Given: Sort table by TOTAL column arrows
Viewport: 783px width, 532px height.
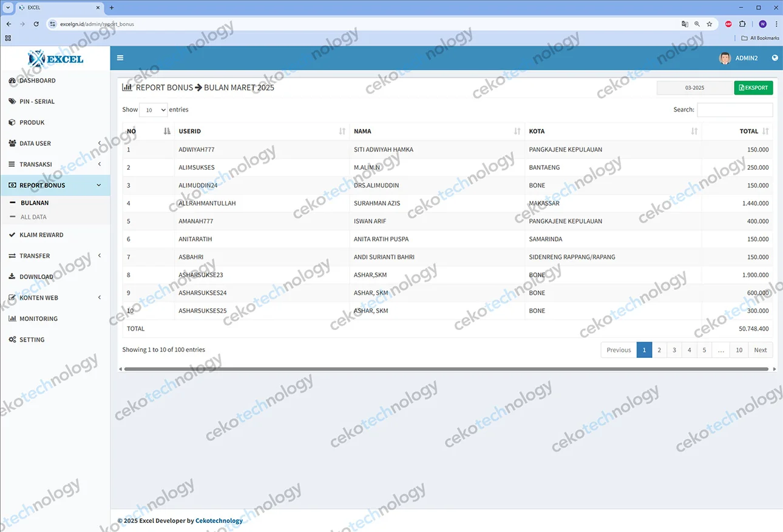Looking at the screenshot, I should (x=765, y=131).
